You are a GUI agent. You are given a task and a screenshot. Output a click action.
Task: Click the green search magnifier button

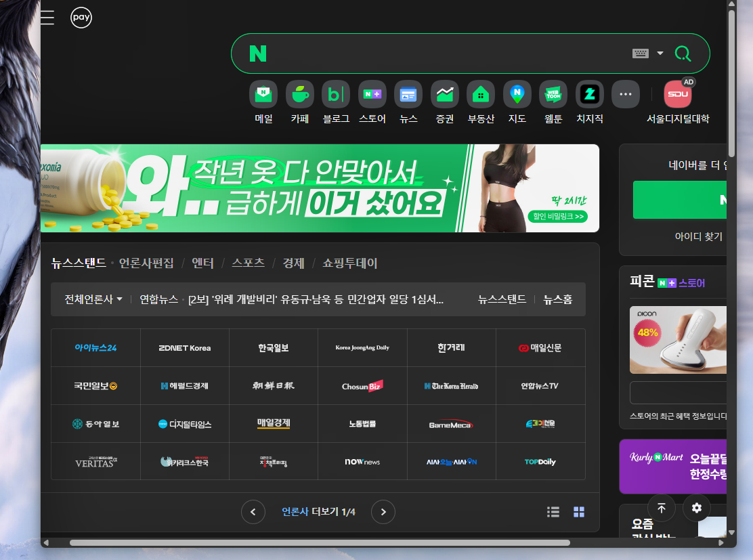coord(683,53)
